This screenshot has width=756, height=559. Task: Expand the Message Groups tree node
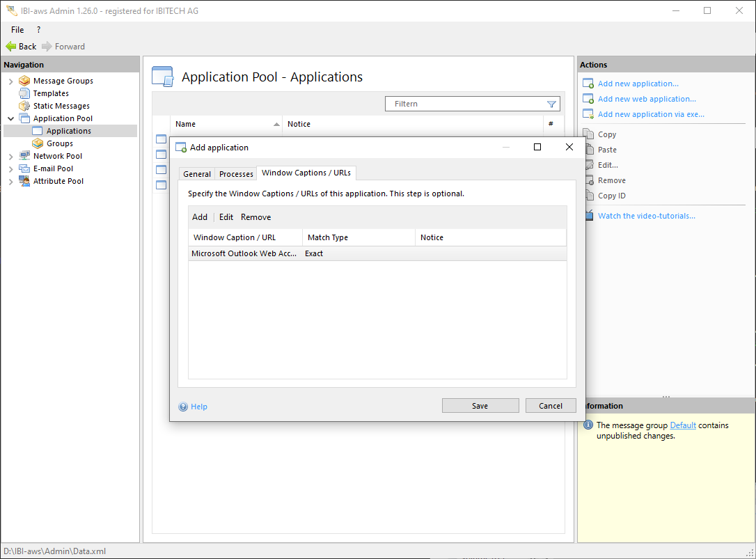10,81
